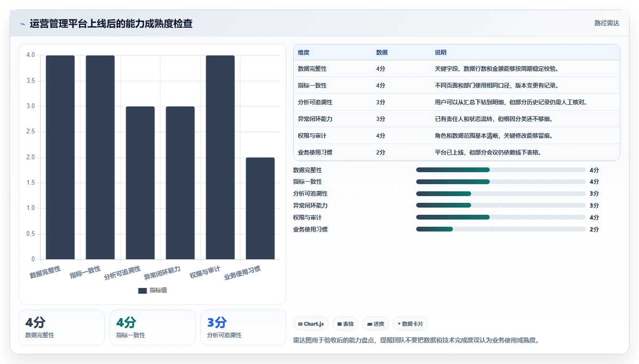The width and height of the screenshot is (639, 364).
Task: Click the Chart.js chip
Action: 311,324
